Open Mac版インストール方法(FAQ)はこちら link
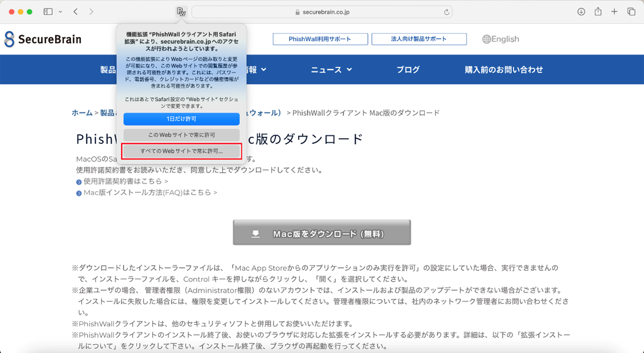The height and width of the screenshot is (353, 644). (150, 193)
